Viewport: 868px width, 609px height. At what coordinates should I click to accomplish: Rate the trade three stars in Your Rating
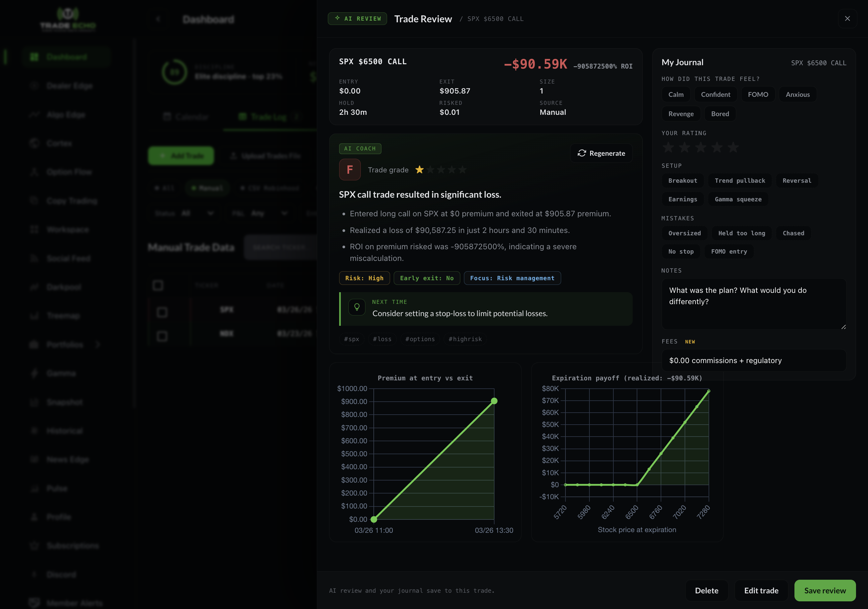(x=701, y=147)
